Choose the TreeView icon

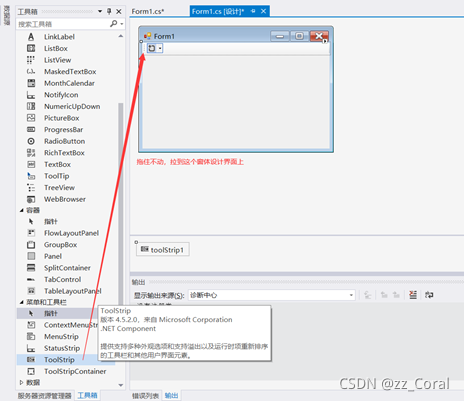[31, 187]
